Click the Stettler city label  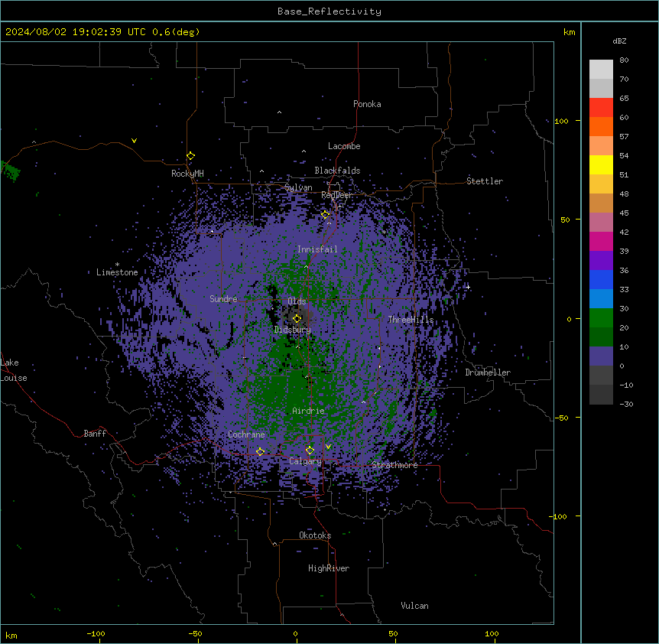coord(485,181)
